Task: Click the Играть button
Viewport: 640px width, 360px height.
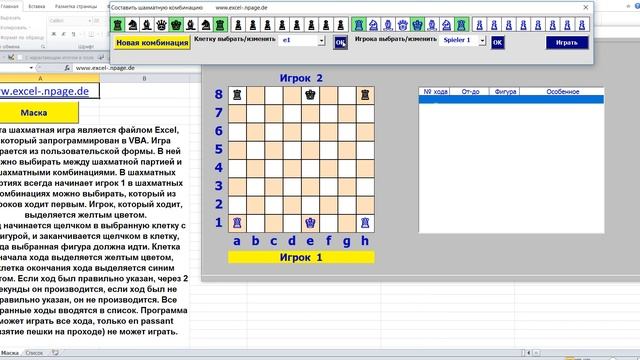Action: [567, 42]
